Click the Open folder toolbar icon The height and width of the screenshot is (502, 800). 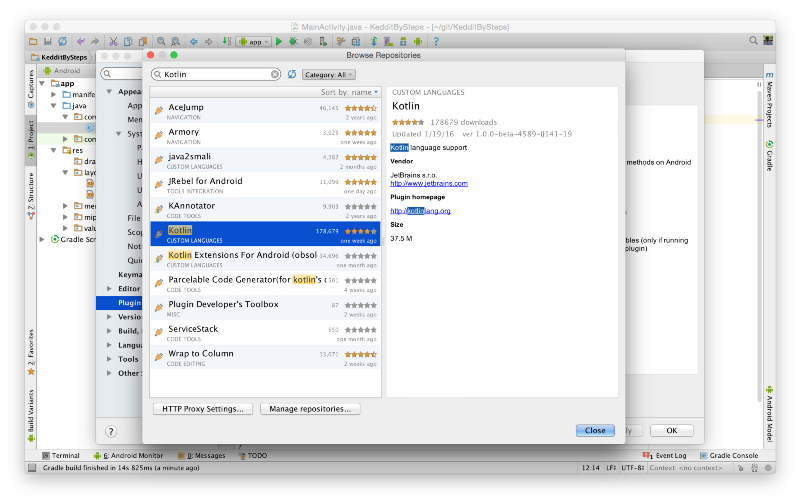point(33,41)
